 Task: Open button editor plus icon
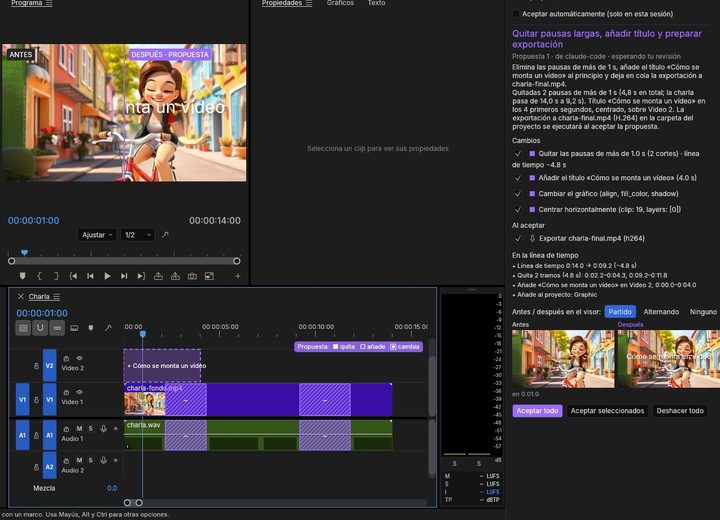[237, 276]
